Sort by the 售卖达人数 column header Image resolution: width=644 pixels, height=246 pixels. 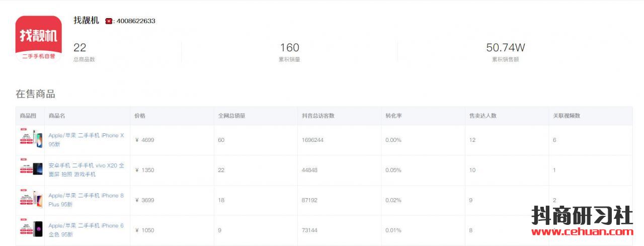coord(483,116)
